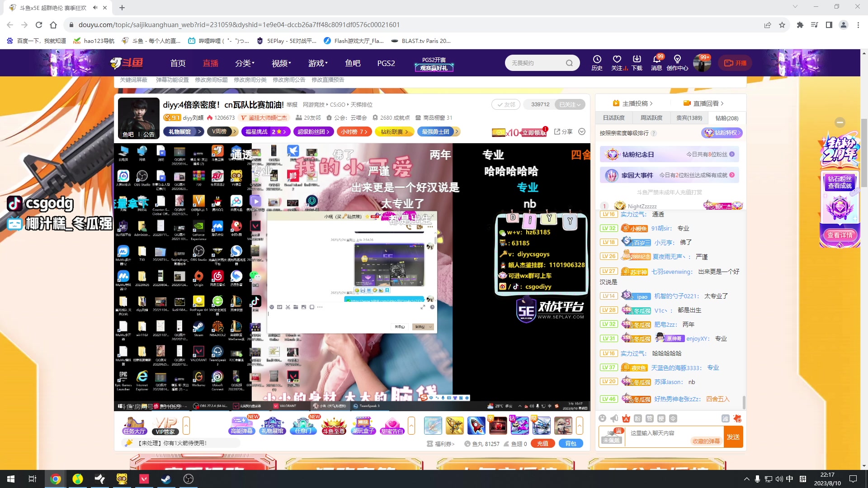868x488 pixels.
Task: Toggle the 友邻 check button
Action: pos(506,104)
